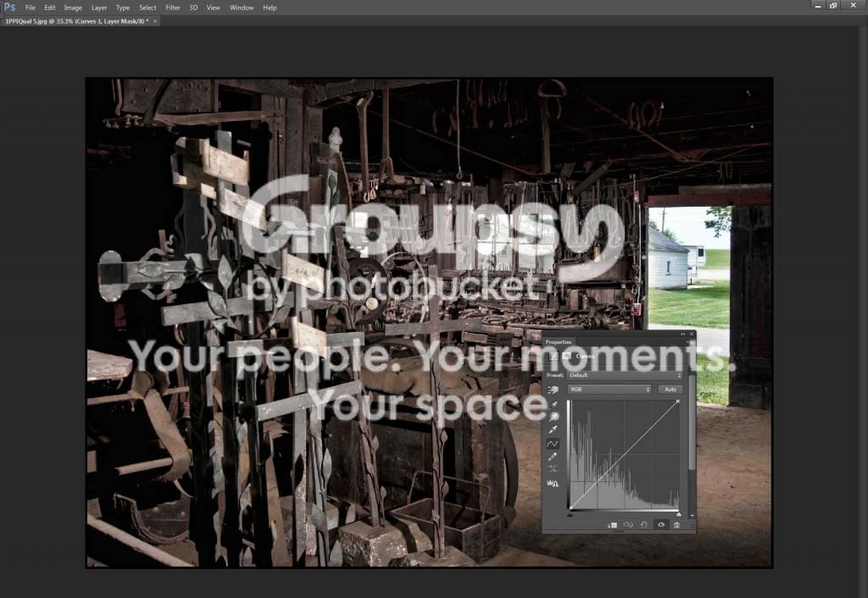Open the Help menu
This screenshot has width=868, height=598.
click(270, 8)
